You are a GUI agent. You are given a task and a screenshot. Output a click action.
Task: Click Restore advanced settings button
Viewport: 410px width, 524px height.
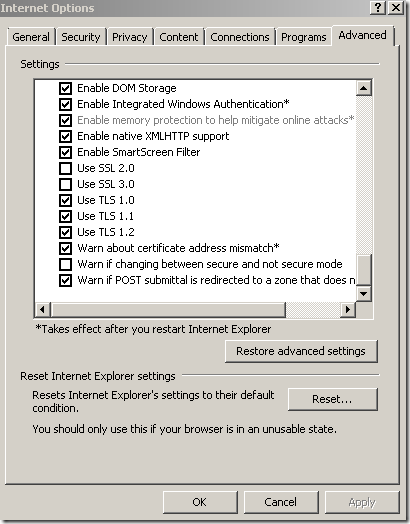(301, 351)
